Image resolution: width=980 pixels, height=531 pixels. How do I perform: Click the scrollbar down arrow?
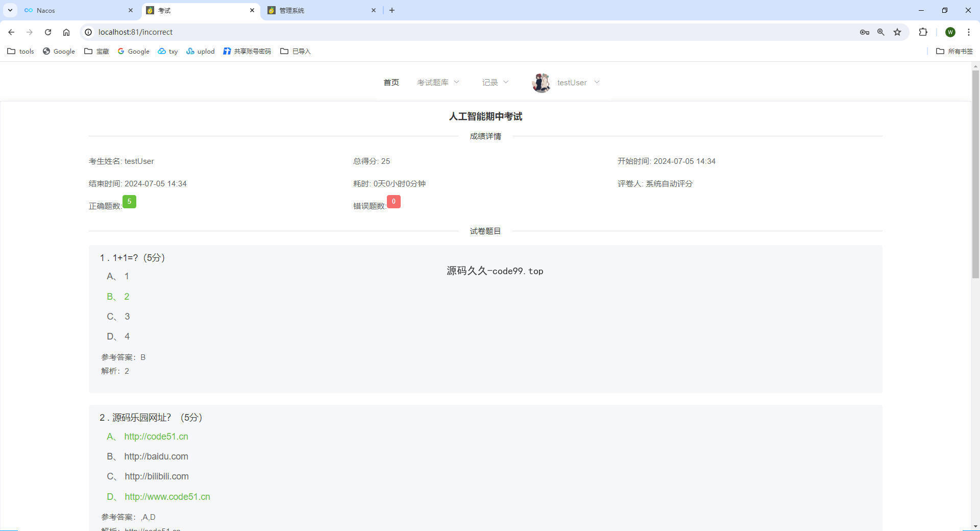tap(975, 526)
